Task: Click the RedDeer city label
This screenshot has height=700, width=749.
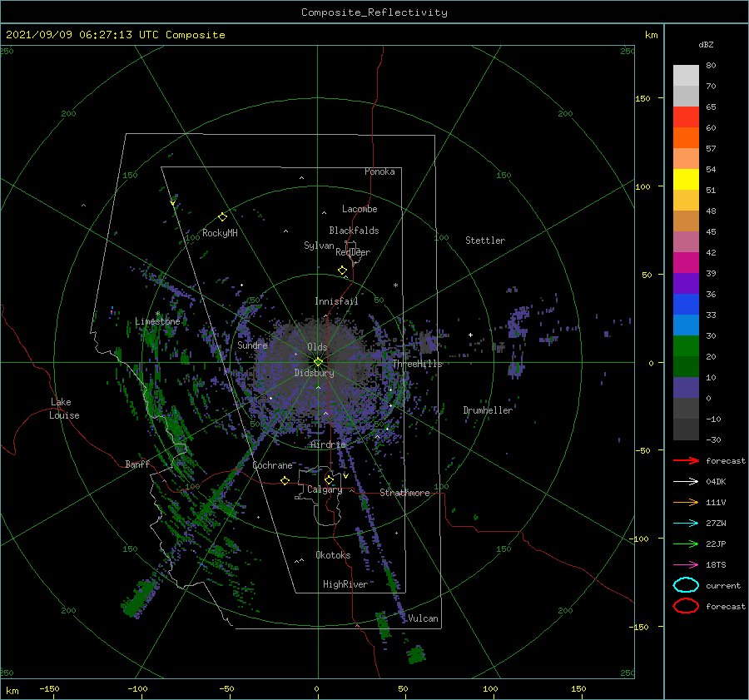Action: (353, 252)
